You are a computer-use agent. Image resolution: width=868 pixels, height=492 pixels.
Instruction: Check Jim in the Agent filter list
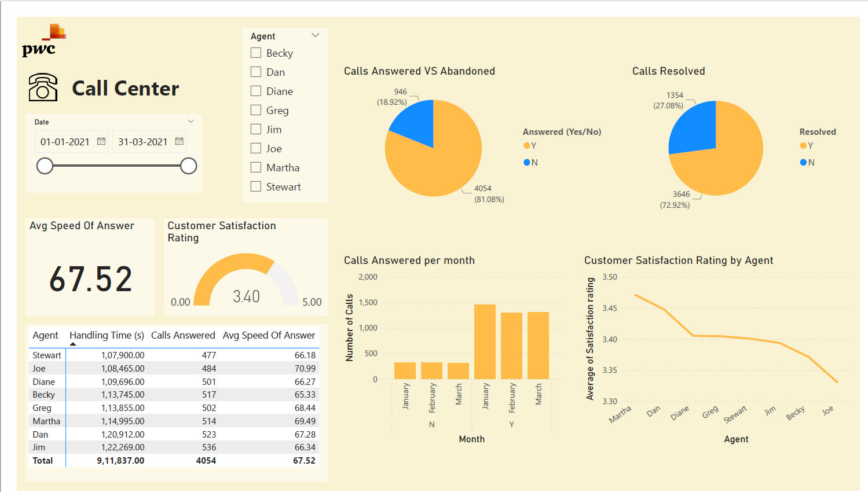click(x=255, y=129)
